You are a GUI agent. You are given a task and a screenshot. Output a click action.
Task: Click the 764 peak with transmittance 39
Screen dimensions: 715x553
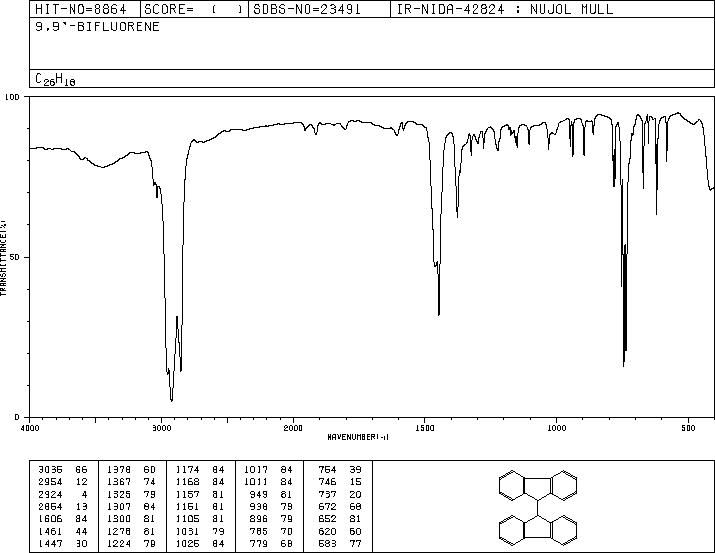point(340,470)
